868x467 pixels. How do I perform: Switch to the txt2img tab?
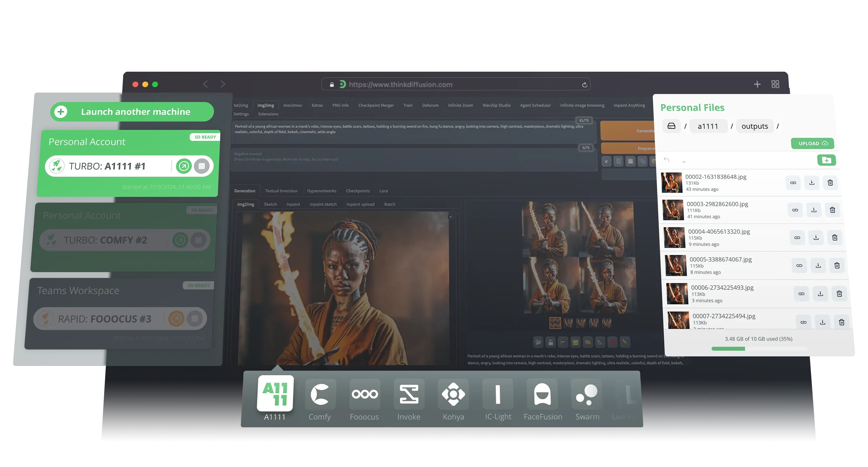pyautogui.click(x=241, y=105)
